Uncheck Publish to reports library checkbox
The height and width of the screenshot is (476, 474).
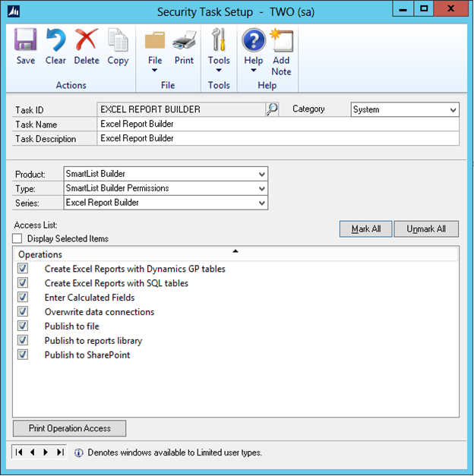click(23, 340)
